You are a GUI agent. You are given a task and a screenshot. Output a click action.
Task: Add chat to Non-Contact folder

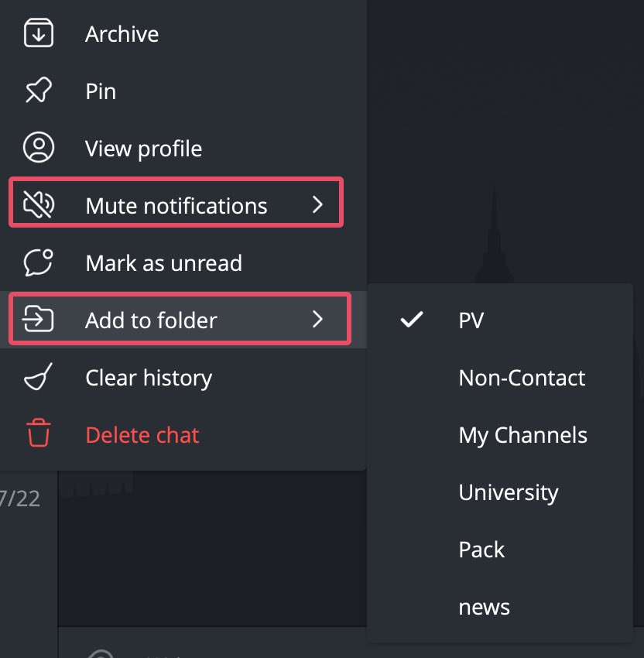(x=500, y=378)
